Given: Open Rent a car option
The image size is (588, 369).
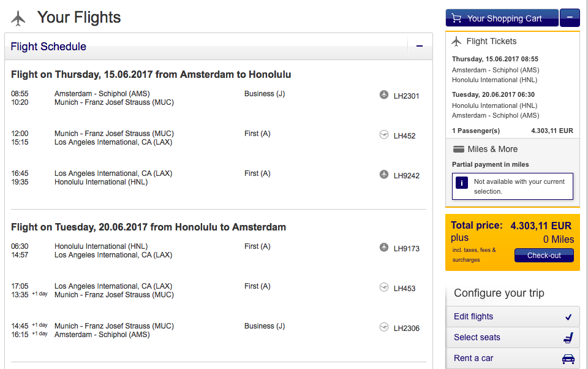Looking at the screenshot, I should coord(513,359).
